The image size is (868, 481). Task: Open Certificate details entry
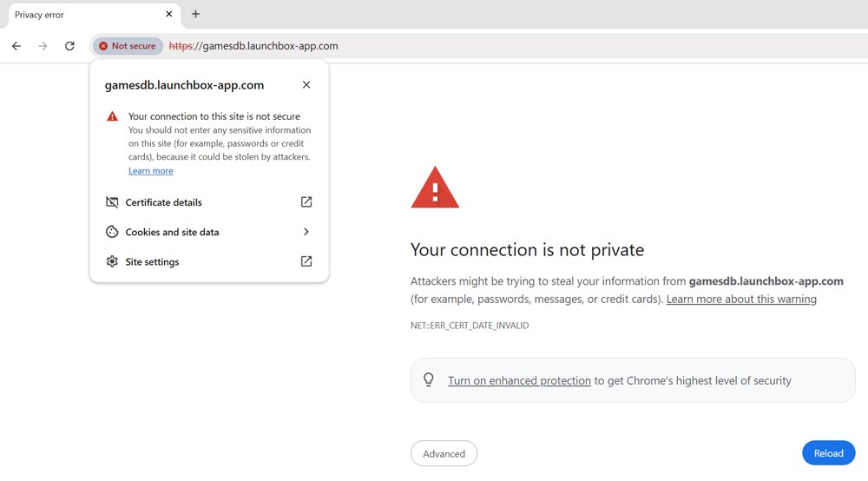(163, 202)
